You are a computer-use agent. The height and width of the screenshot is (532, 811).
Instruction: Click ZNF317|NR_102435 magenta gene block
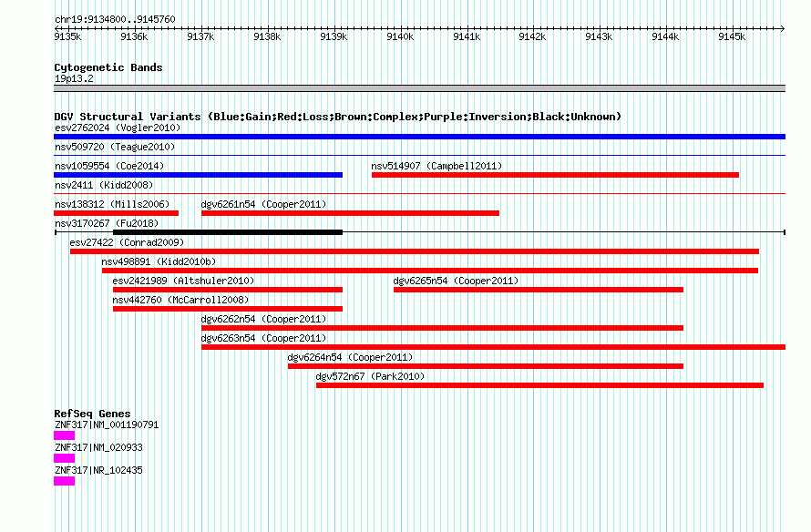pyautogui.click(x=64, y=481)
